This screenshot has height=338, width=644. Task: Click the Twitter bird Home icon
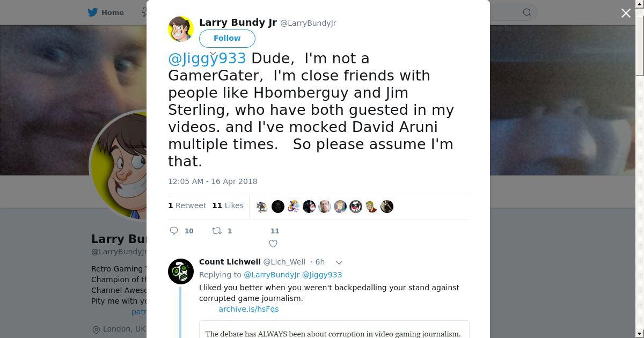[x=93, y=12]
